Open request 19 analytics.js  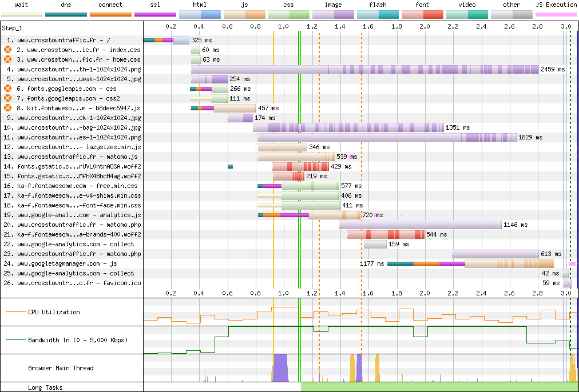click(72, 215)
